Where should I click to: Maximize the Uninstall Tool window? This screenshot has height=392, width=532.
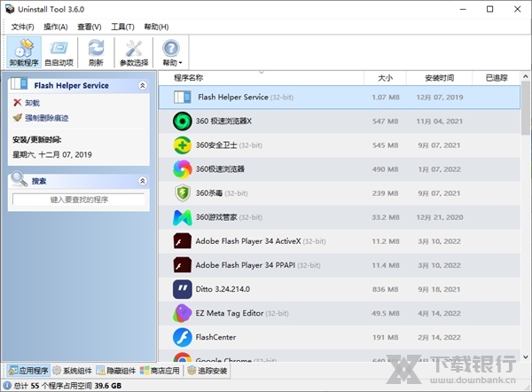click(x=490, y=9)
